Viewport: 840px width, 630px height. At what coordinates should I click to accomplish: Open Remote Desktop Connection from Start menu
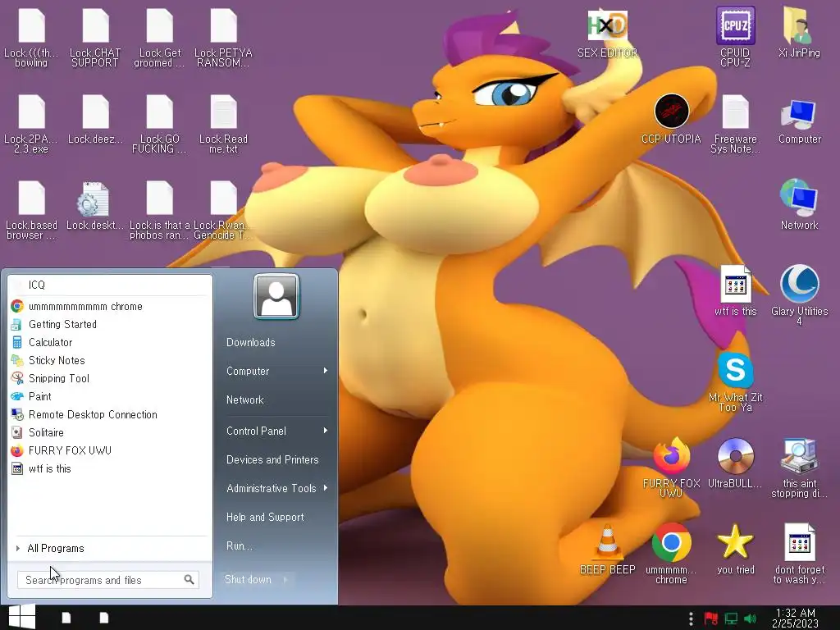(x=109, y=414)
